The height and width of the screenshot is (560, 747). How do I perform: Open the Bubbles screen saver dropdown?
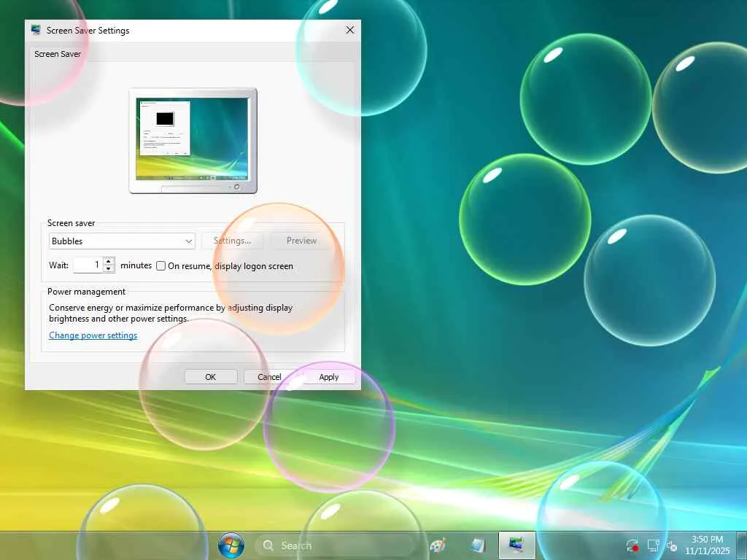click(x=122, y=241)
